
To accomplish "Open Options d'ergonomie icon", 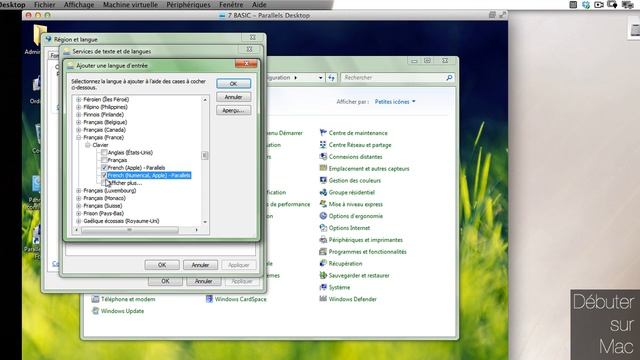I will coord(323,216).
